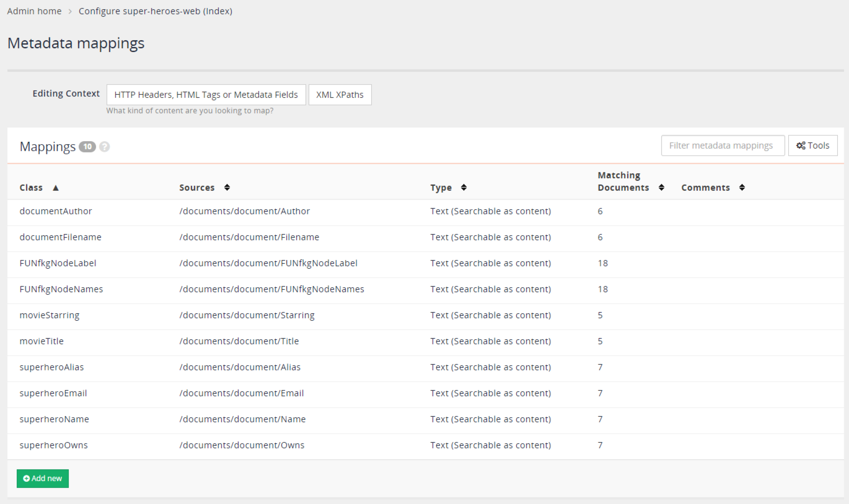This screenshot has height=504, width=849.
Task: Open the Tools gear menu
Action: click(813, 146)
